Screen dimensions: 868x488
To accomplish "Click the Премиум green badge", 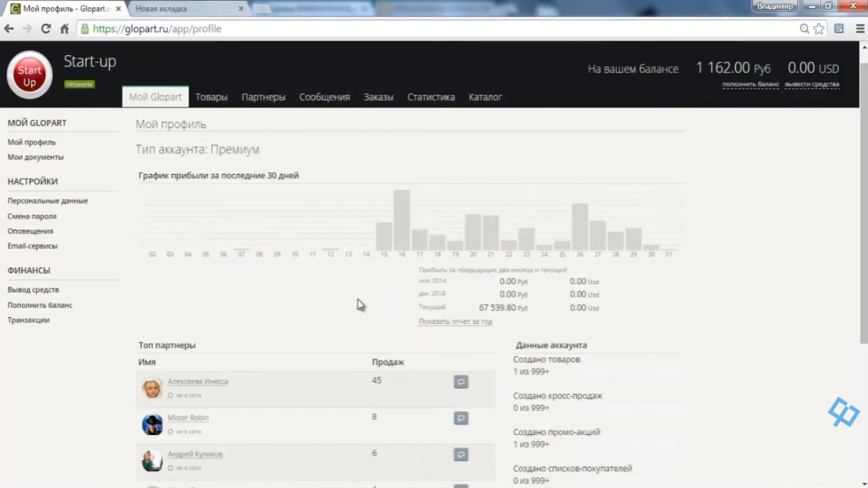I will click(79, 84).
